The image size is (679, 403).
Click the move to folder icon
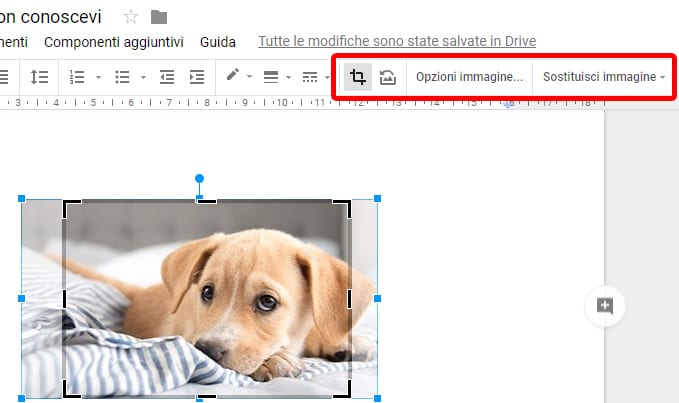(159, 17)
